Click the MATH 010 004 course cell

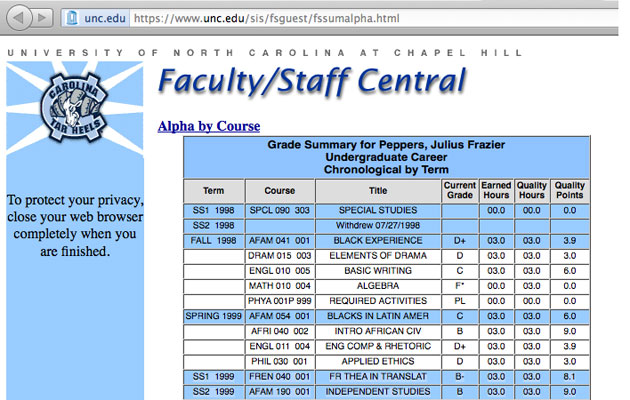(280, 286)
